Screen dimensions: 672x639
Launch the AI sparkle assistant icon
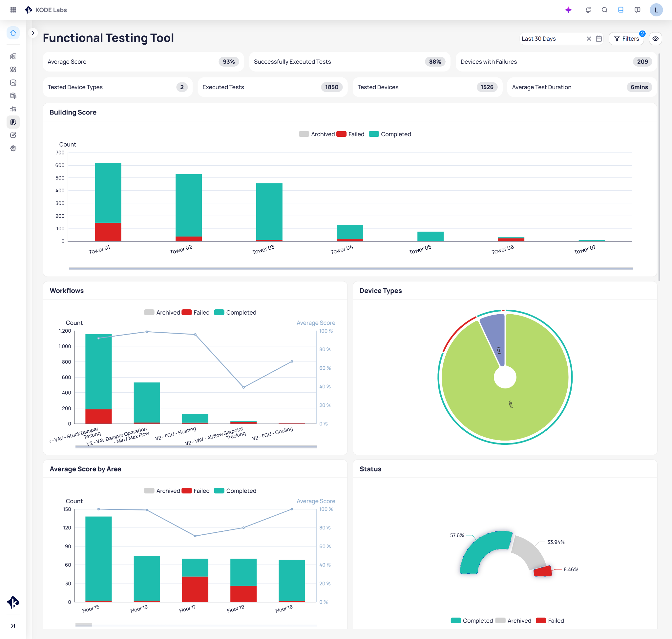point(568,10)
